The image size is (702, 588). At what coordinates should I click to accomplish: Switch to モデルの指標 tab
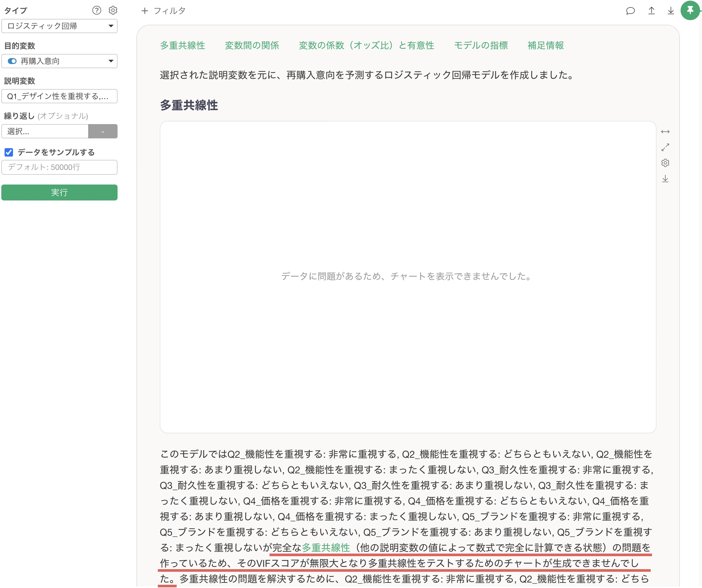[481, 45]
